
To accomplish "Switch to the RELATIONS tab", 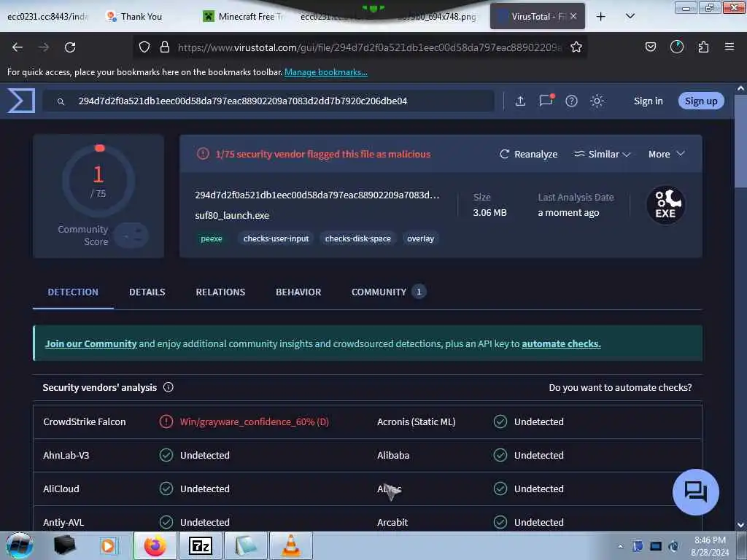I will tap(220, 292).
